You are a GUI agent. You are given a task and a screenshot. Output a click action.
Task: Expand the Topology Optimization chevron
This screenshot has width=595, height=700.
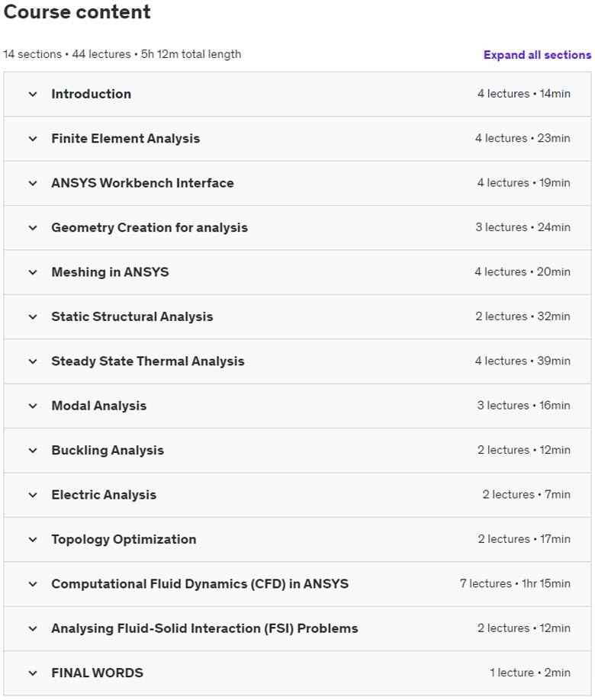33,539
